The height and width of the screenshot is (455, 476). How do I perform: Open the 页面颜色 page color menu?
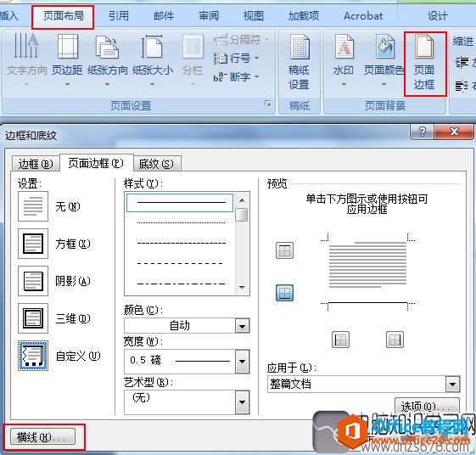pos(384,59)
